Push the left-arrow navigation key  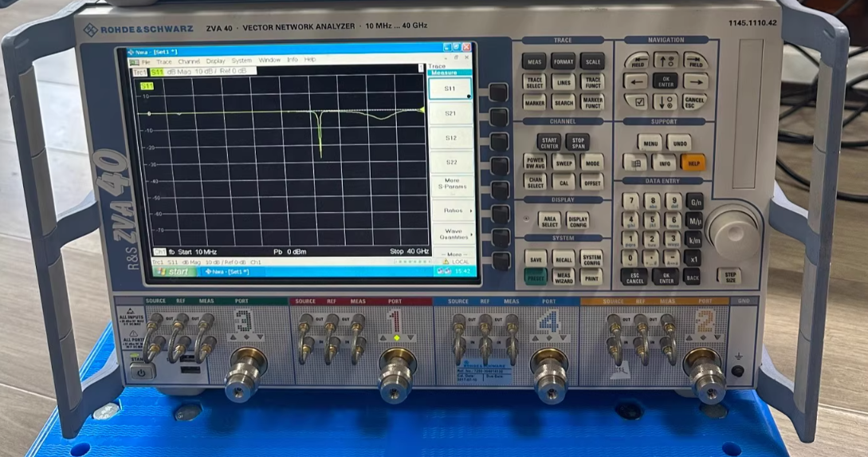tap(636, 81)
